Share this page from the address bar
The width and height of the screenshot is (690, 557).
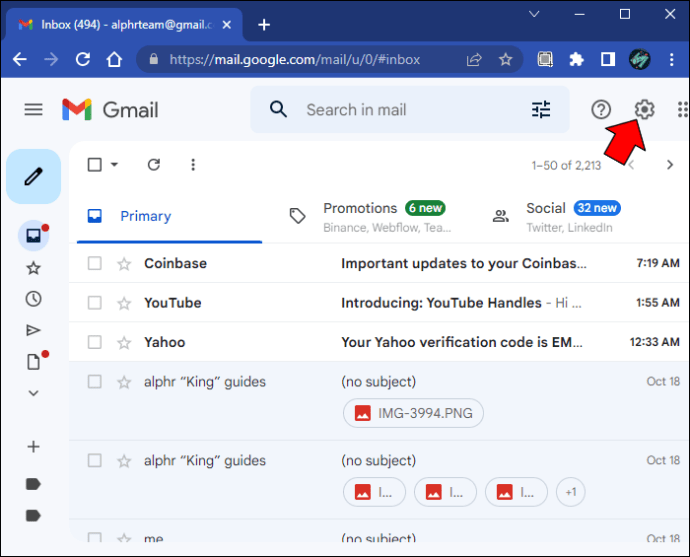474,59
